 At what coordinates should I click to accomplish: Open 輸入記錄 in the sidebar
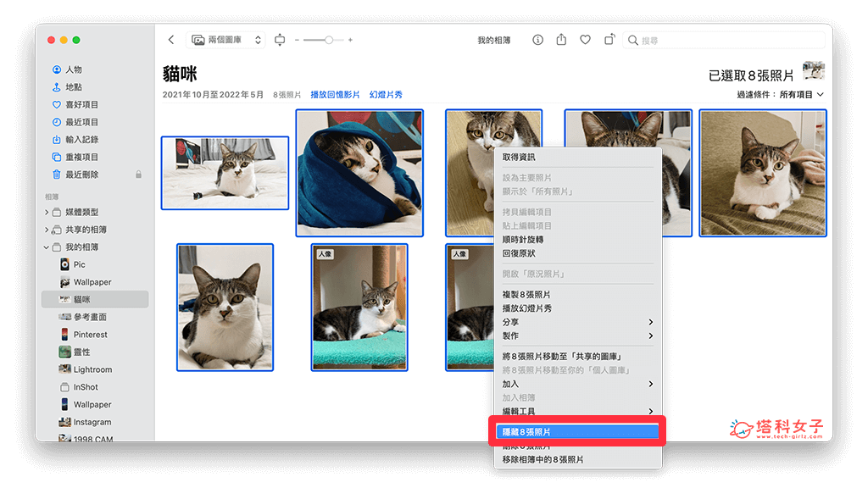[82, 140]
